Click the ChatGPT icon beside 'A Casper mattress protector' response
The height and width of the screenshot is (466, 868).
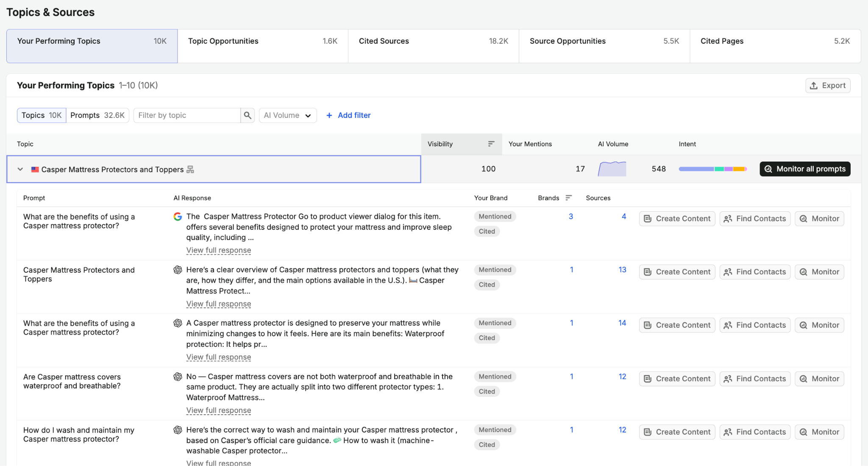(x=178, y=323)
